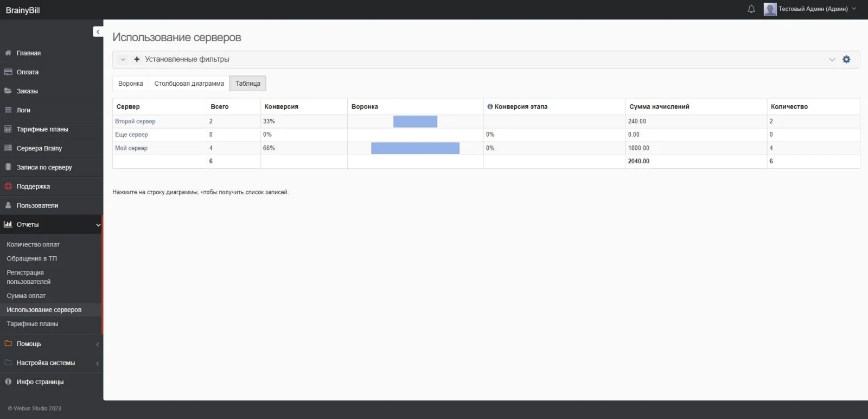868x419 pixels.
Task: Expand filters panel chevron on right
Action: point(832,60)
